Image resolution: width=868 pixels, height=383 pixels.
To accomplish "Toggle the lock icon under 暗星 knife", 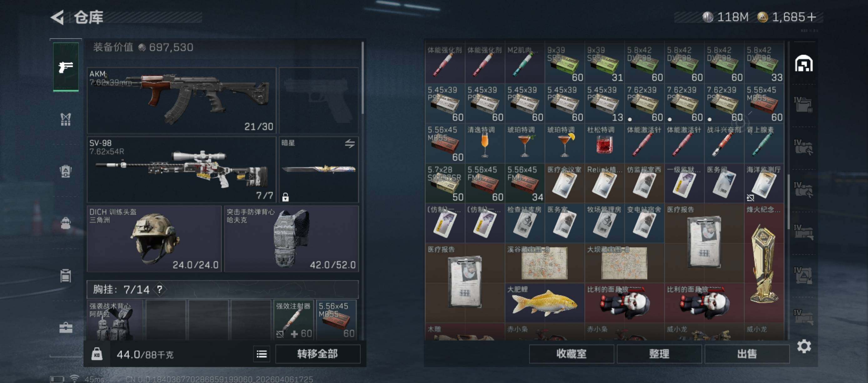I will click(x=285, y=197).
